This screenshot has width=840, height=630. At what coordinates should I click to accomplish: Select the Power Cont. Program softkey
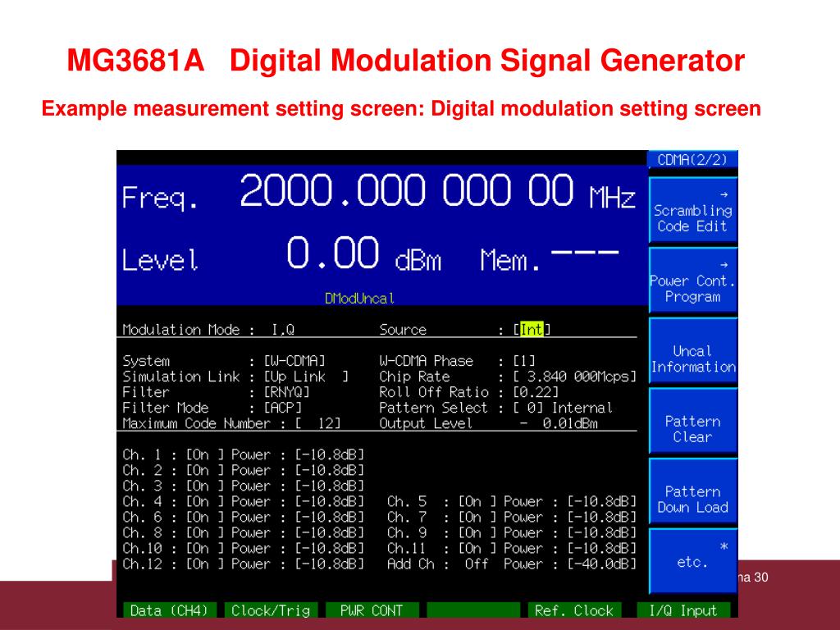coord(692,281)
